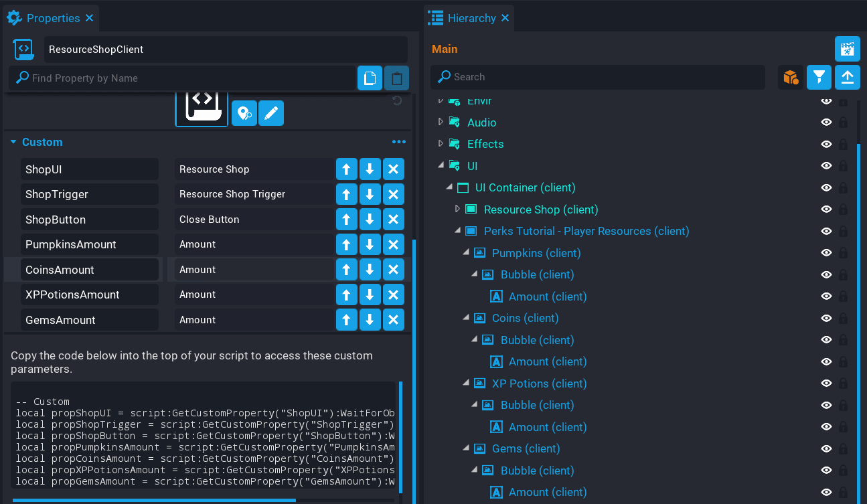This screenshot has height=504, width=867.
Task: Toggle visibility of Resource Shop (client)
Action: 826,209
